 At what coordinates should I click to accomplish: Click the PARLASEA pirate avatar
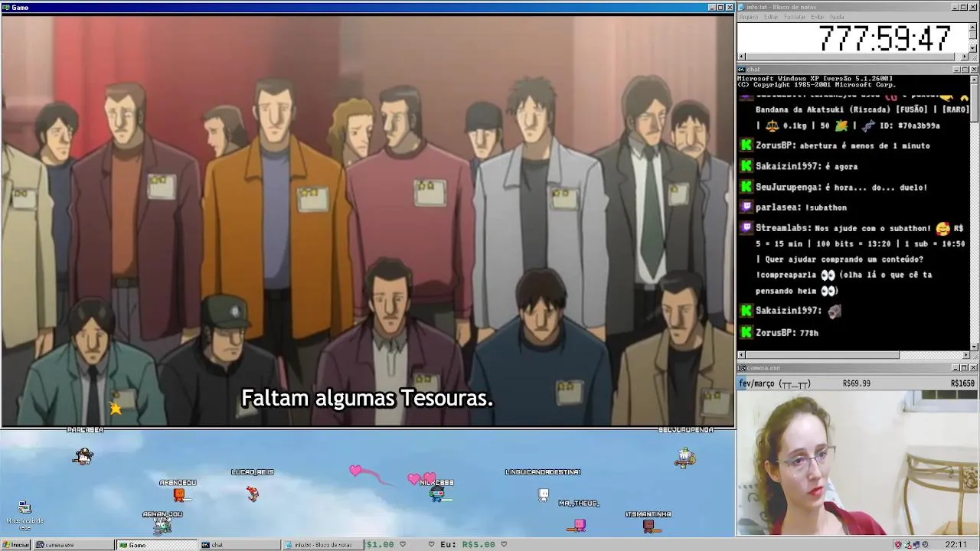pos(83,456)
